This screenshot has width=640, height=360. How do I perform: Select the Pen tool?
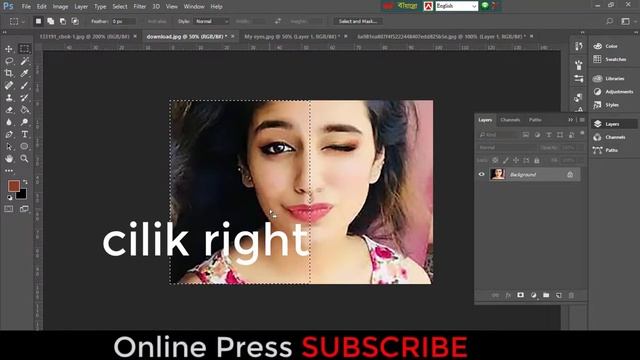pos(9,134)
